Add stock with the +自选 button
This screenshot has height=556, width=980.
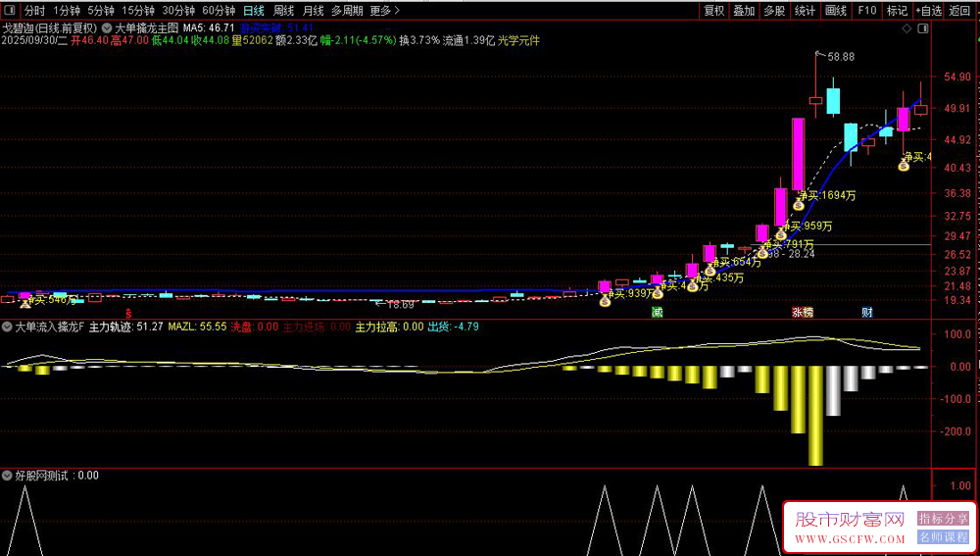point(929,11)
